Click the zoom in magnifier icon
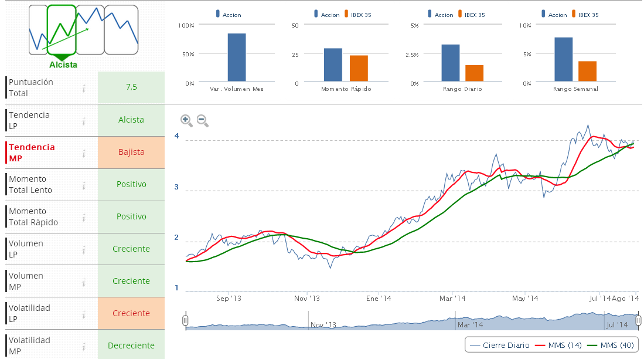Screen dimensions: 644x359 [186, 120]
